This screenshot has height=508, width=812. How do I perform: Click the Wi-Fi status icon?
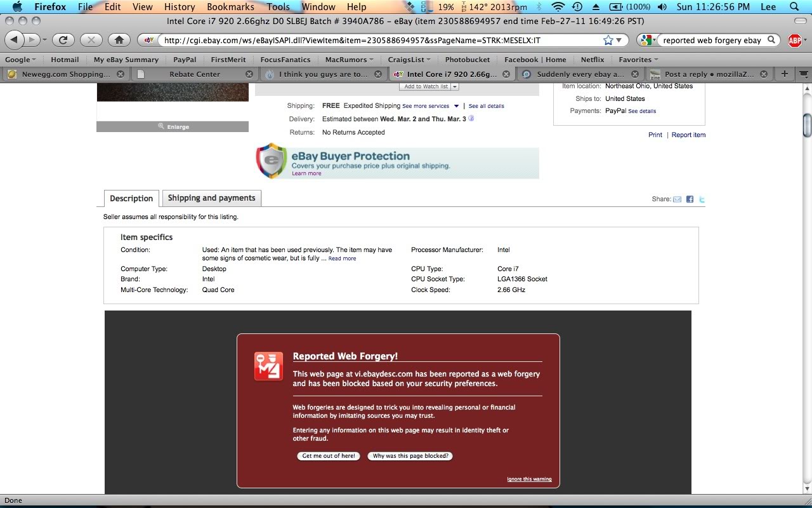pyautogui.click(x=558, y=7)
